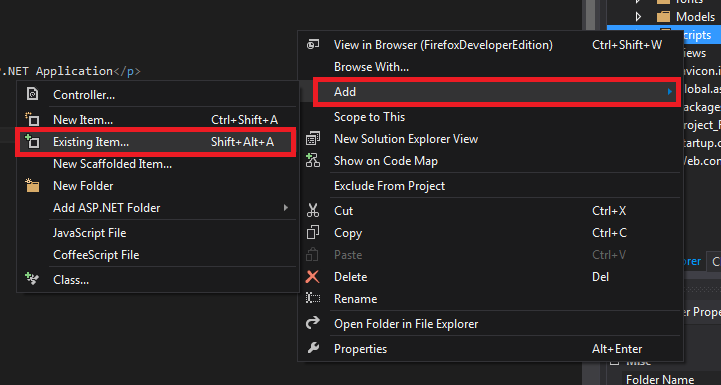Expand the Add submenu arrow
The height and width of the screenshot is (385, 721).
(670, 92)
